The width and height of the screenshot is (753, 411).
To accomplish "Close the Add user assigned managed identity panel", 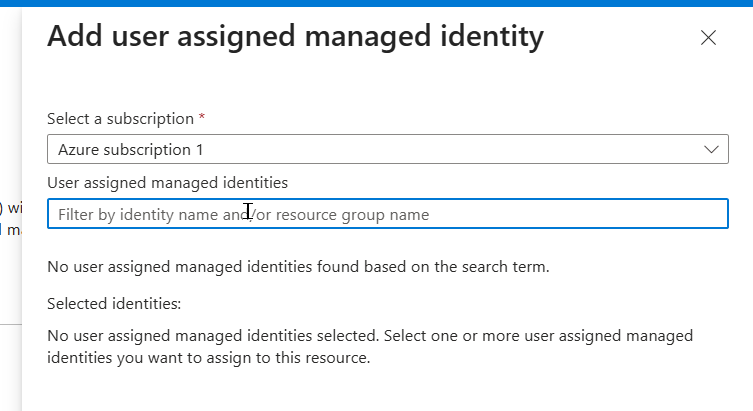I will coord(708,38).
